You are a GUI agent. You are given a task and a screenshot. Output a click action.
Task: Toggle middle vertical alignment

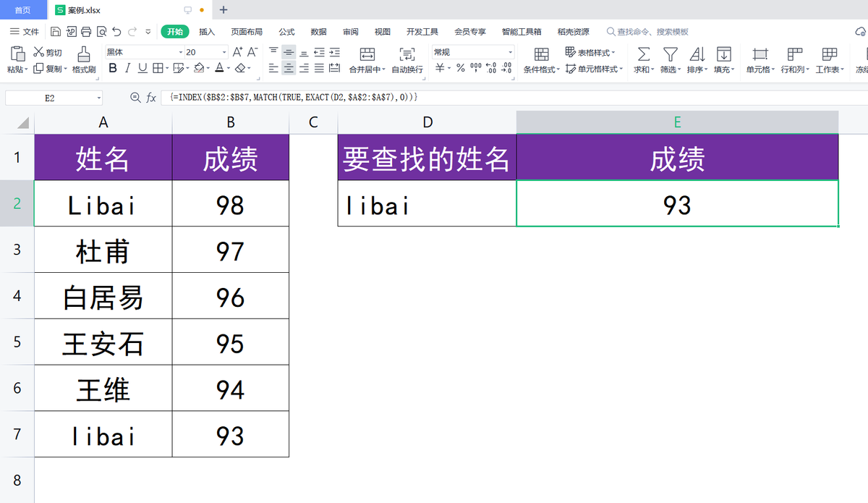289,52
